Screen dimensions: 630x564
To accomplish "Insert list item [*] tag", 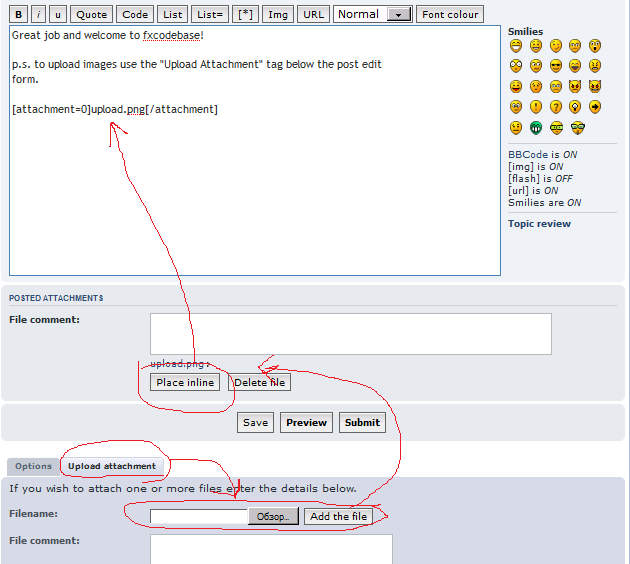I will pos(245,14).
